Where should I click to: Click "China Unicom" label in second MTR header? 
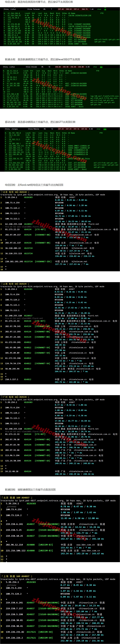(31, 67)
